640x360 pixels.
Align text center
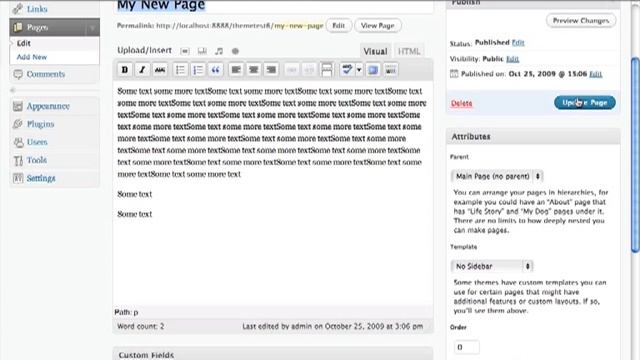click(x=253, y=70)
